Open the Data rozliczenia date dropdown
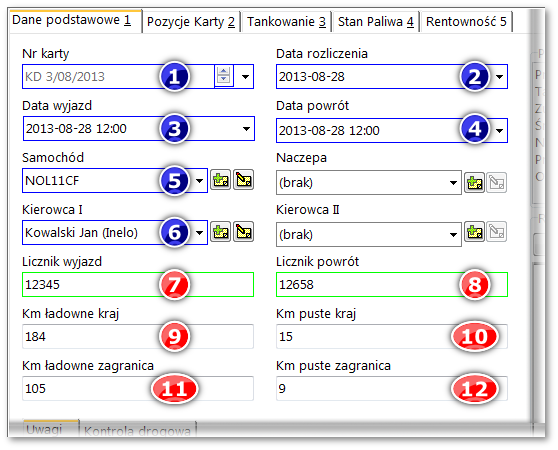This screenshot has height=450, width=558. 500,76
